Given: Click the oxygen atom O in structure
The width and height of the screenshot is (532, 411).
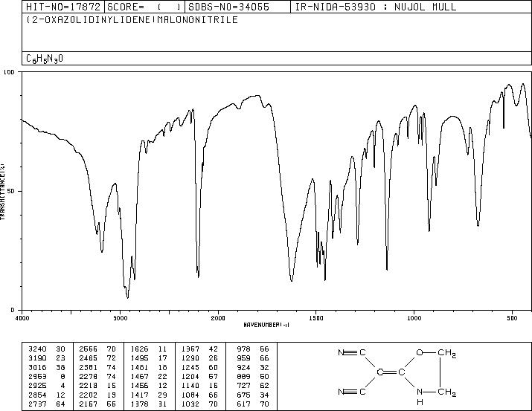Looking at the screenshot, I should pyautogui.click(x=420, y=353).
